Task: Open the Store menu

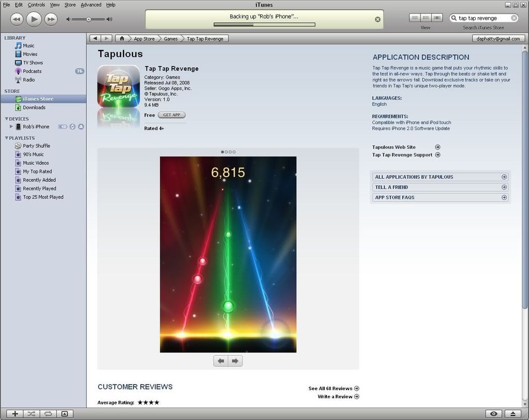Action: coord(70,5)
